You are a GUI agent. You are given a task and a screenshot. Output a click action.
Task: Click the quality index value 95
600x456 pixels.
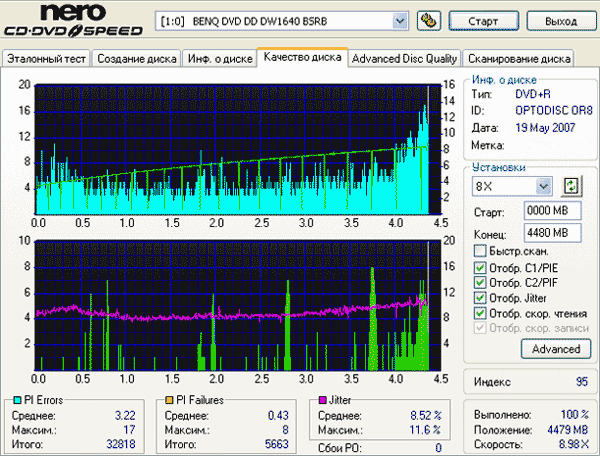pos(582,381)
